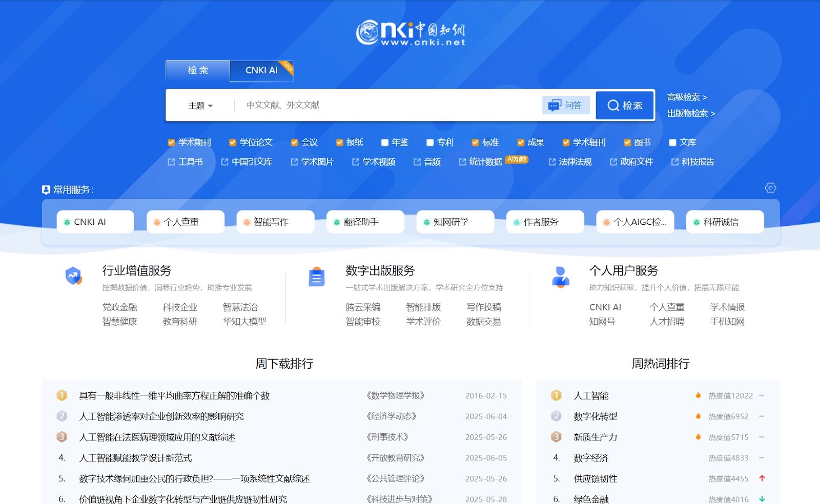The image size is (820, 504).
Task: Click the 行业增值服务 shield icon
Action: (x=74, y=276)
